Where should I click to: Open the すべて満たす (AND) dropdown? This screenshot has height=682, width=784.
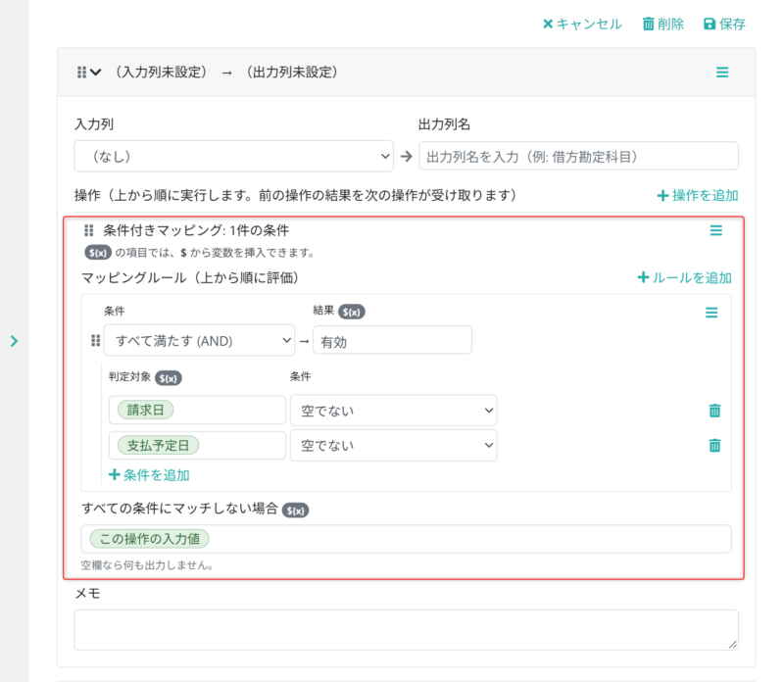pos(199,341)
